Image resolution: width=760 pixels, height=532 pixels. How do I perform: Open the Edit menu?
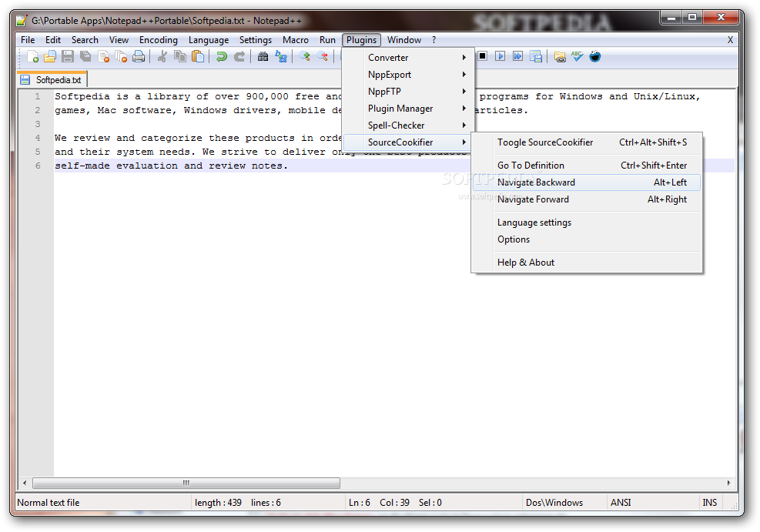53,40
